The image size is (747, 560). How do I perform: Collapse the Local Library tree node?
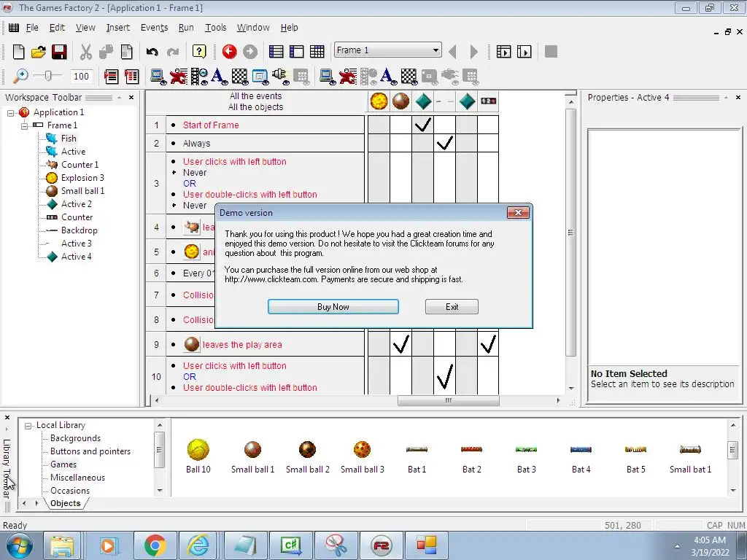coord(28,426)
